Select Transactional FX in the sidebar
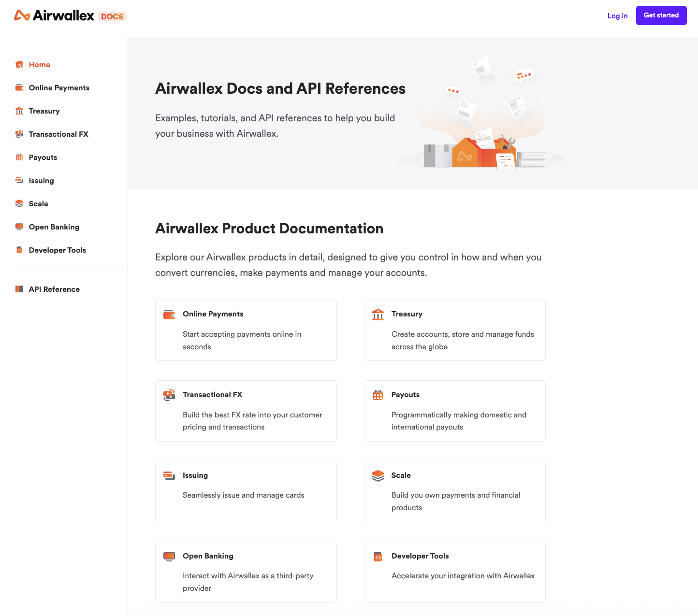 (58, 134)
